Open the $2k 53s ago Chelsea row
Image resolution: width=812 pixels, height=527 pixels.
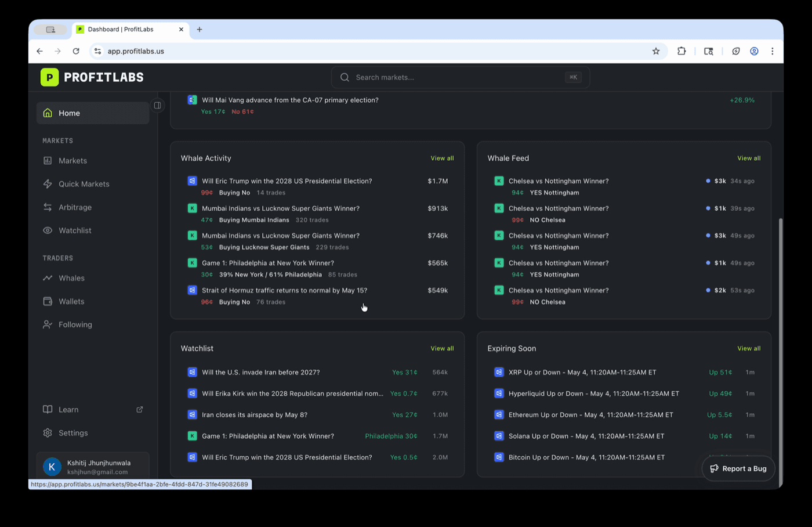(624, 295)
